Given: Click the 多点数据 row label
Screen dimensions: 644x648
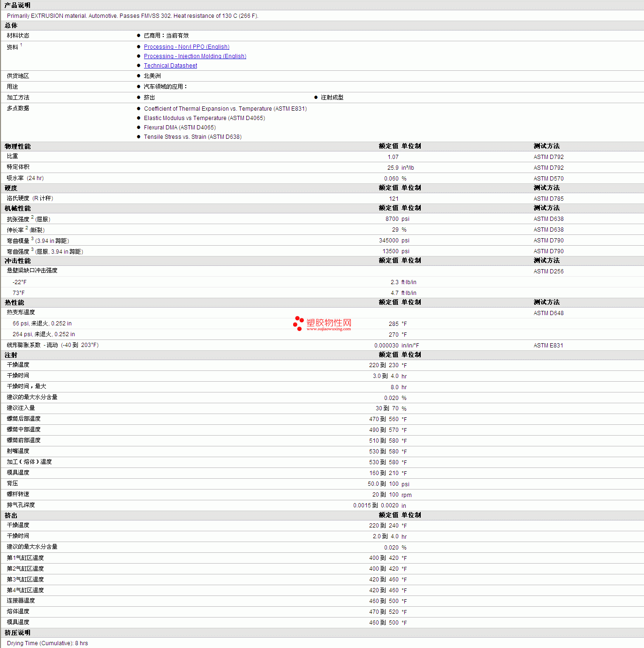Looking at the screenshot, I should 18,108.
